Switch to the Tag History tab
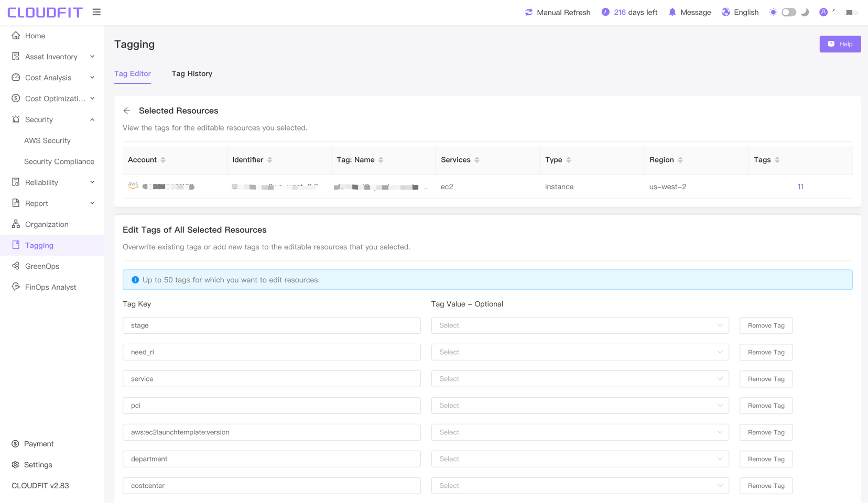The height and width of the screenshot is (503, 868). [x=192, y=73]
